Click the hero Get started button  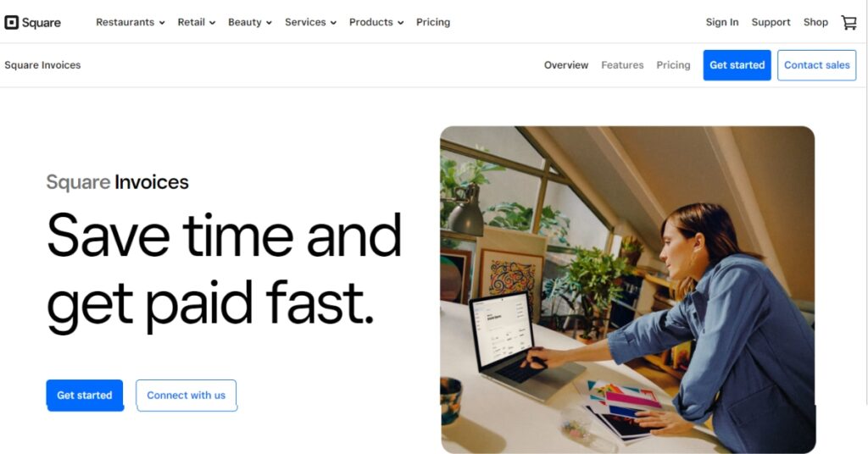click(x=85, y=396)
